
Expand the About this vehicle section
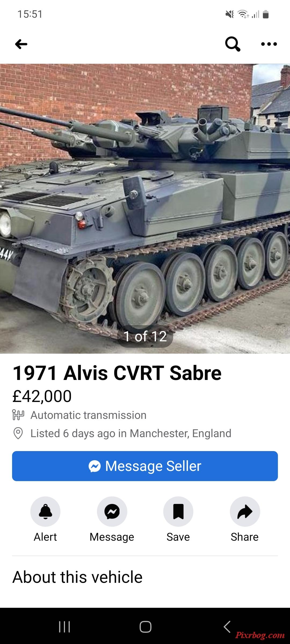[x=77, y=577]
